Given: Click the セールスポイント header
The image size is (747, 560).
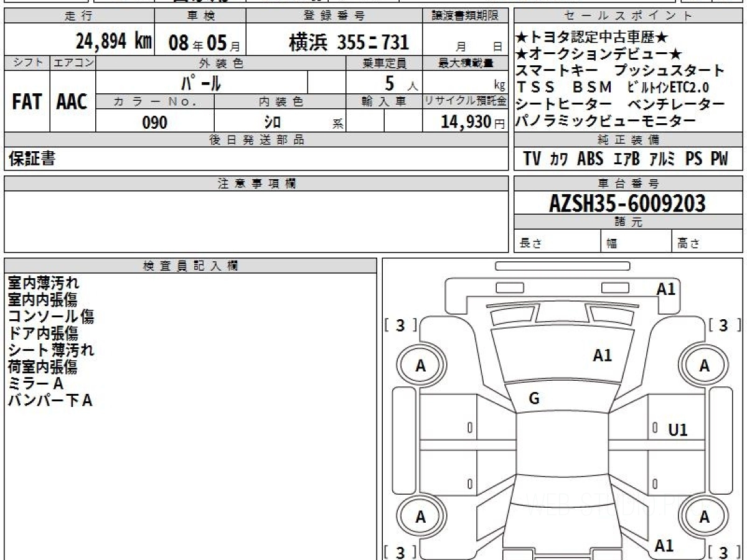Looking at the screenshot, I should pos(628,16).
